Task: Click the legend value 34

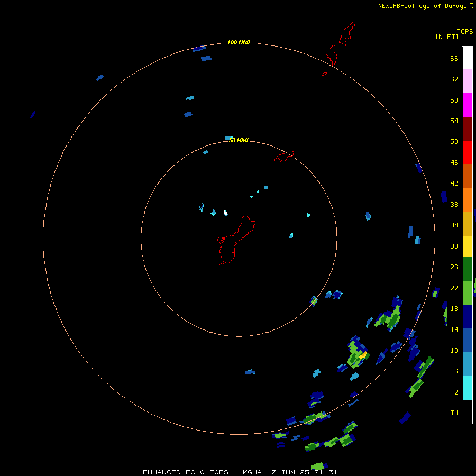Action: pyautogui.click(x=454, y=225)
